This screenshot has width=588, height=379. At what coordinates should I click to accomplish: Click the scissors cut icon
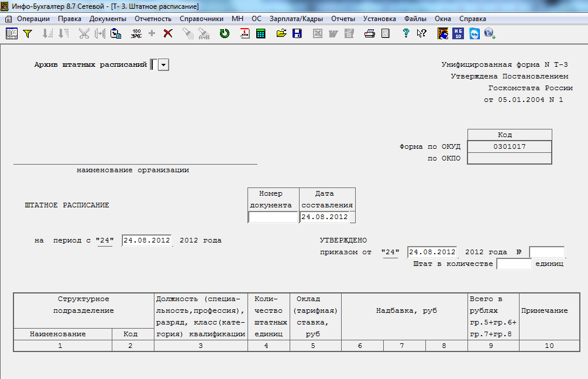84,34
